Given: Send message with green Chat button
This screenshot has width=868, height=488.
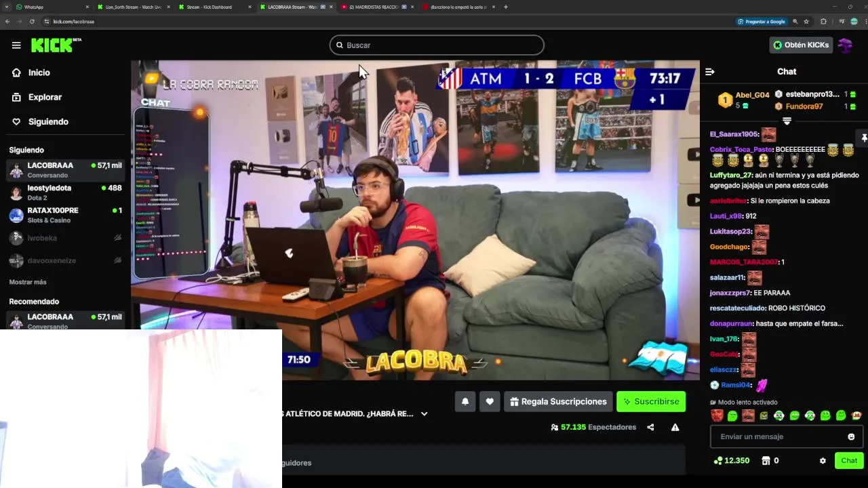Looking at the screenshot, I should (849, 460).
